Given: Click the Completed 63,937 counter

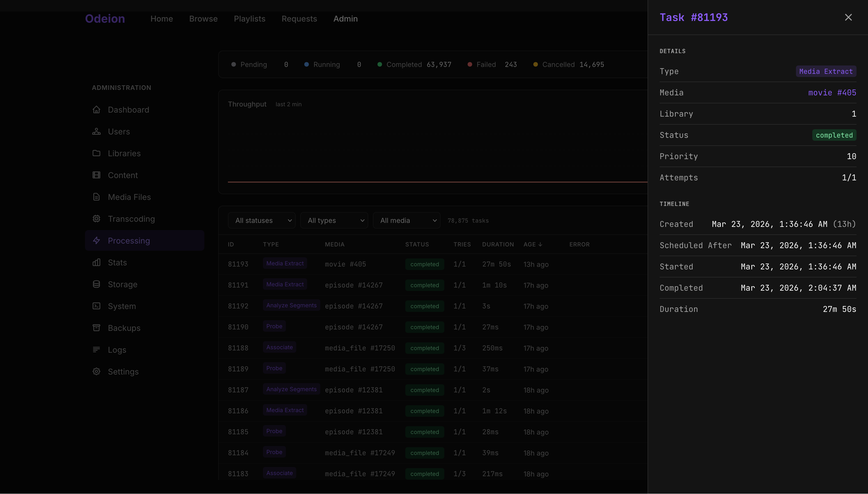Looking at the screenshot, I should (x=414, y=64).
